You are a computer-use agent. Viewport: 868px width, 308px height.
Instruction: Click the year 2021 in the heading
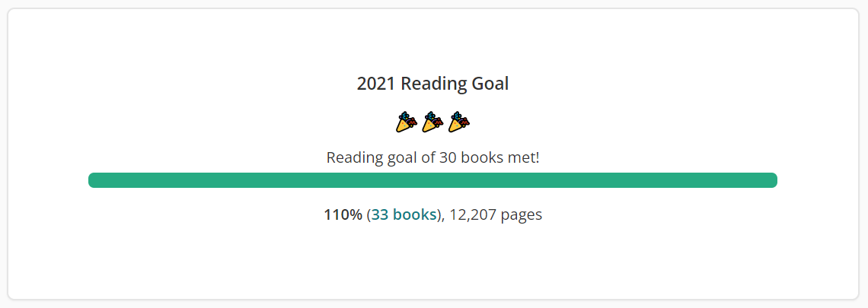click(376, 84)
